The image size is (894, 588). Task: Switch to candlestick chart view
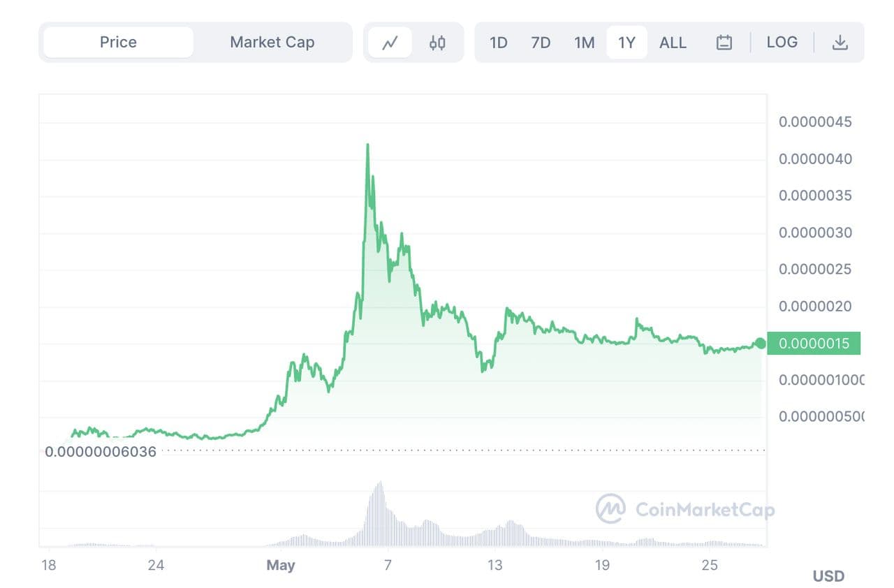437,43
